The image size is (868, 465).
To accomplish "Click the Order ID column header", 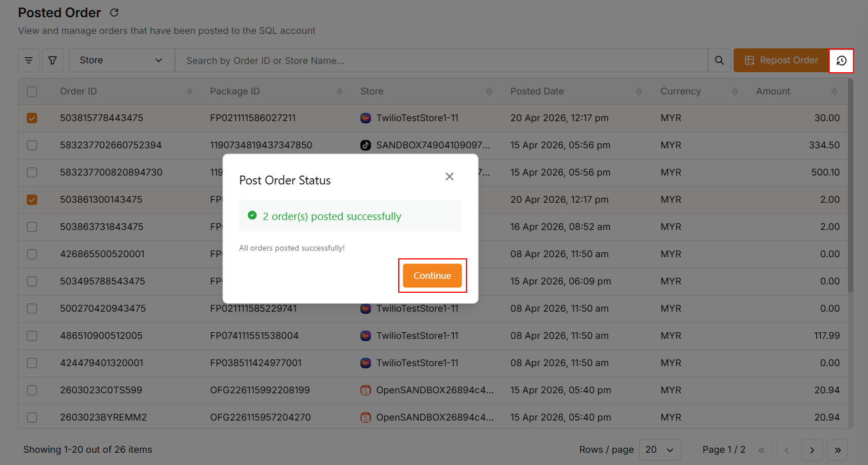I will (78, 91).
